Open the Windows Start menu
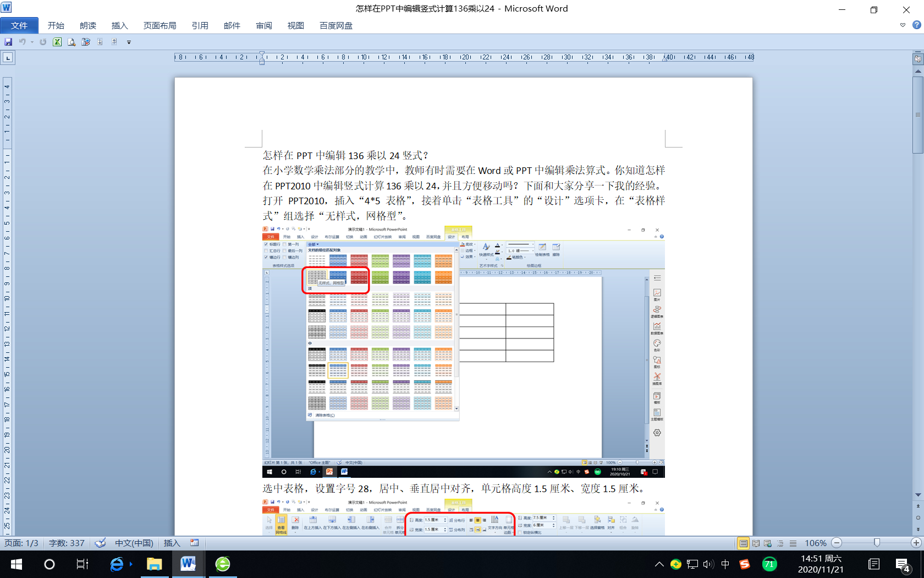The image size is (924, 578). (x=16, y=564)
